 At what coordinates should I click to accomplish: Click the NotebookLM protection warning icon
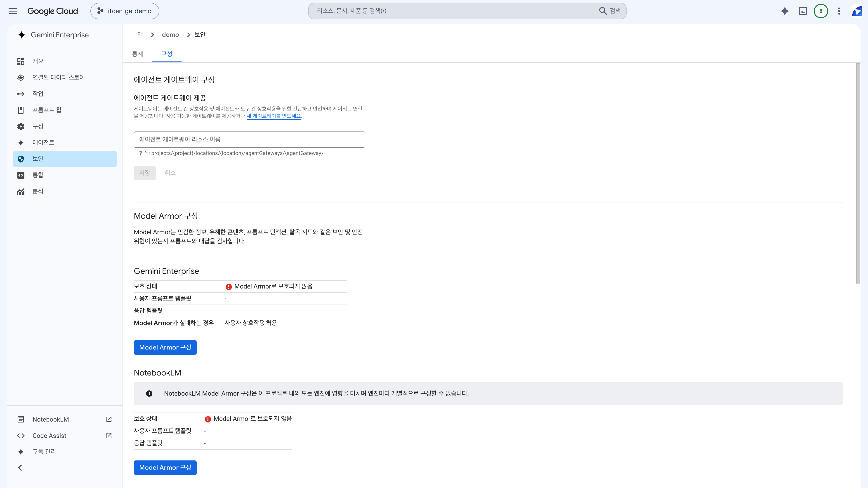pyautogui.click(x=208, y=419)
